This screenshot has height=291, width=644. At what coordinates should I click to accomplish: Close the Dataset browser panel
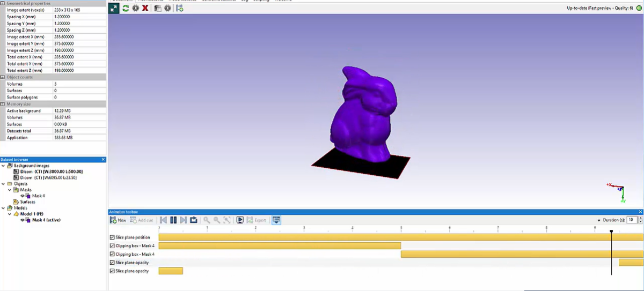[x=104, y=160]
